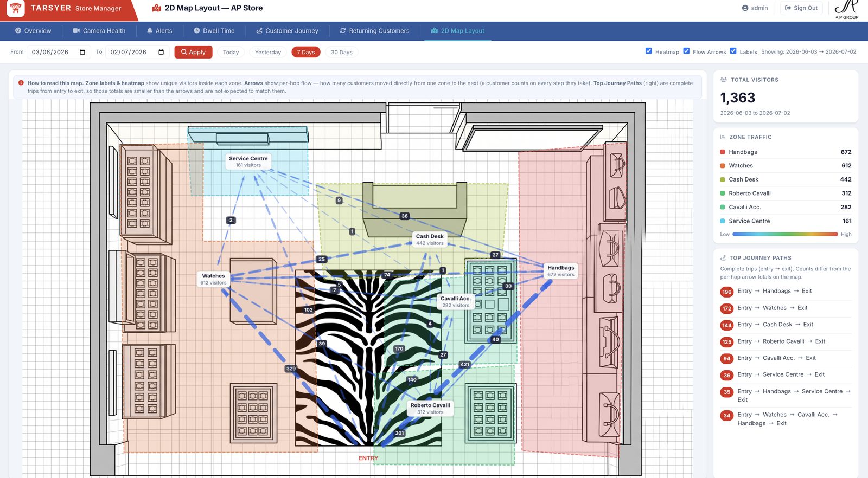Click the 2D Map Layout title icon
The image size is (868, 478).
pos(156,8)
